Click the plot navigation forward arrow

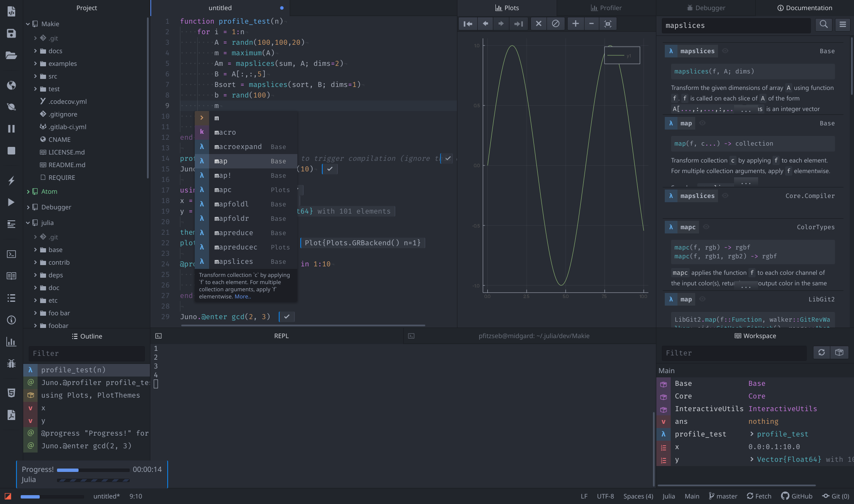pos(501,23)
